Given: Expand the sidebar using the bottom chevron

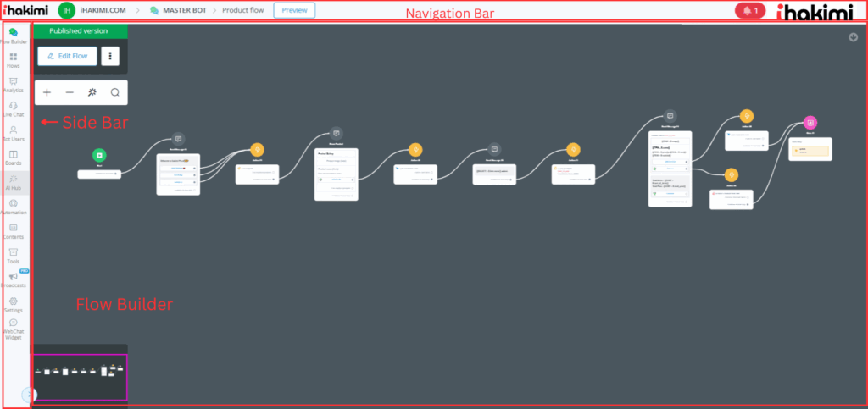Looking at the screenshot, I should 27,394.
